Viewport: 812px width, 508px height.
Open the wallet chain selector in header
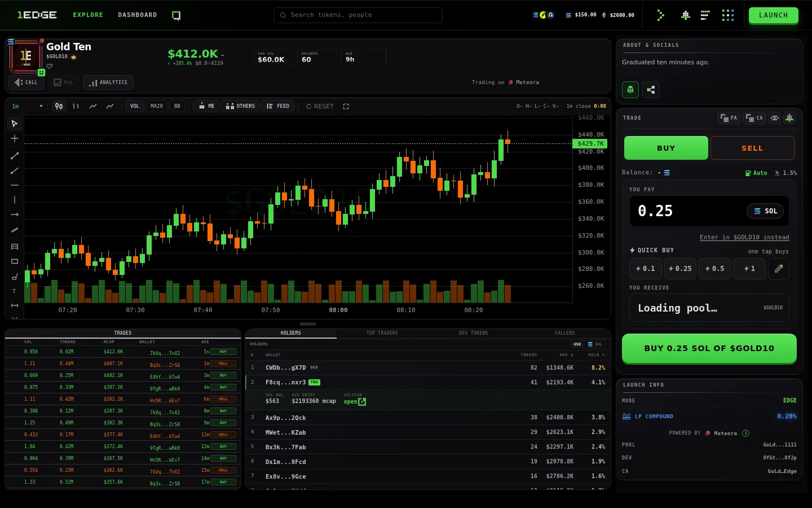544,15
